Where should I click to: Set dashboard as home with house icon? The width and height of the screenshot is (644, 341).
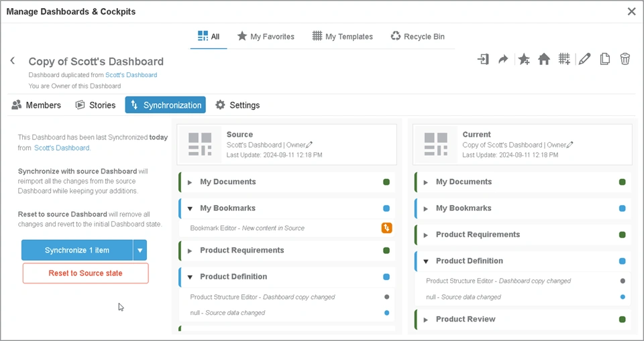544,60
